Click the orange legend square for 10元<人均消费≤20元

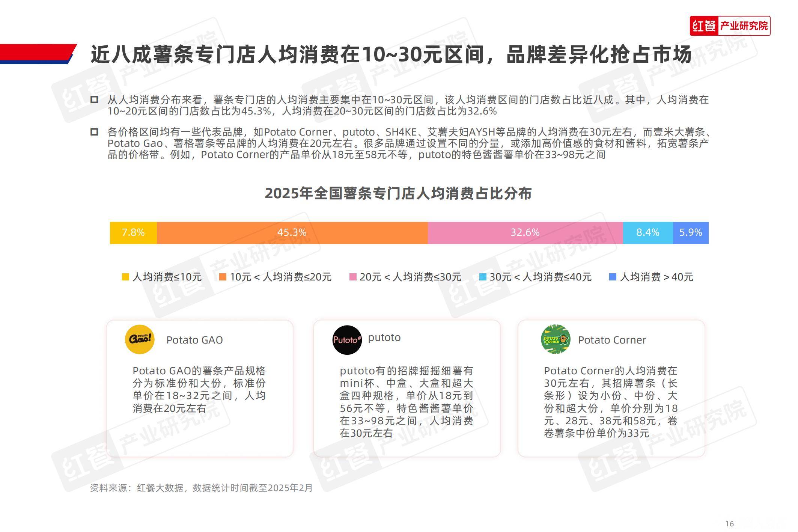223,277
